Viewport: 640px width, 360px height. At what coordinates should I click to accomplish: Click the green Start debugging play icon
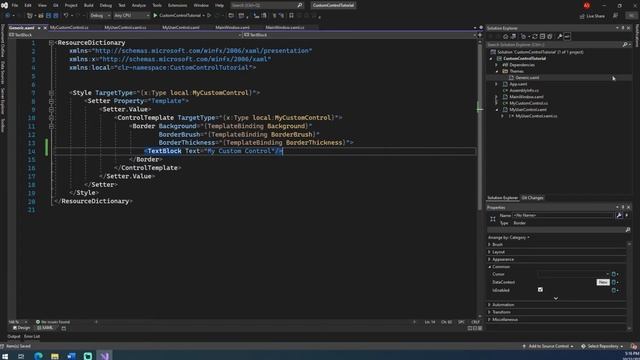(155, 16)
